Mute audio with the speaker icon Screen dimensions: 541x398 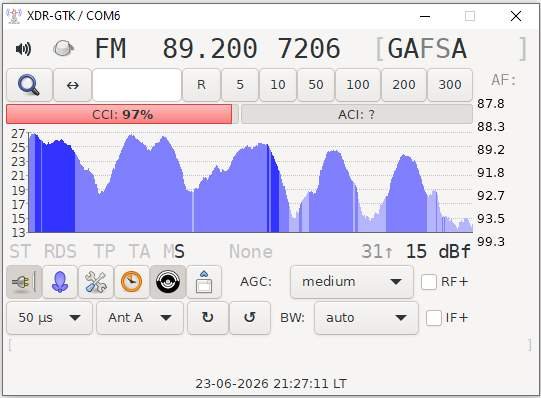[23, 49]
